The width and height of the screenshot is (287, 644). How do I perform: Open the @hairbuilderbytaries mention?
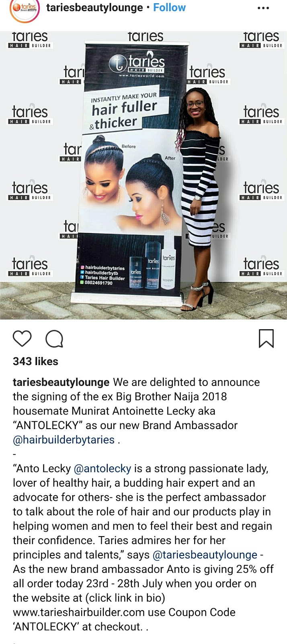pyautogui.click(x=64, y=440)
